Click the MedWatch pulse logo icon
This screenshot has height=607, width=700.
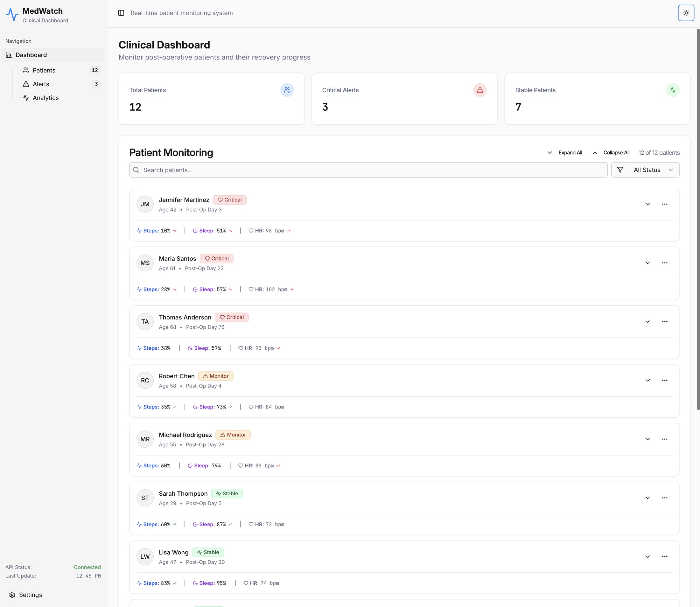coord(12,15)
